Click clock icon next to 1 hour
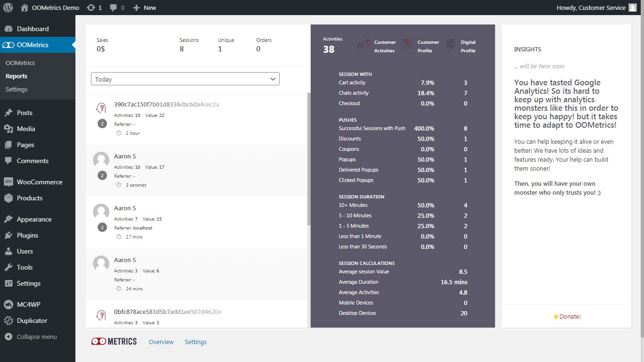The image size is (644, 362). coord(119,133)
